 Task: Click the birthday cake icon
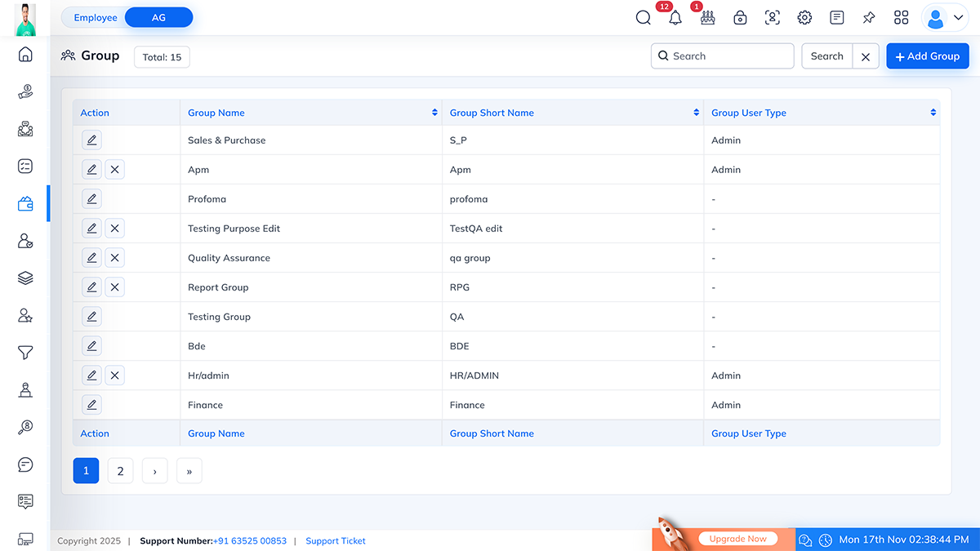[x=707, y=18]
